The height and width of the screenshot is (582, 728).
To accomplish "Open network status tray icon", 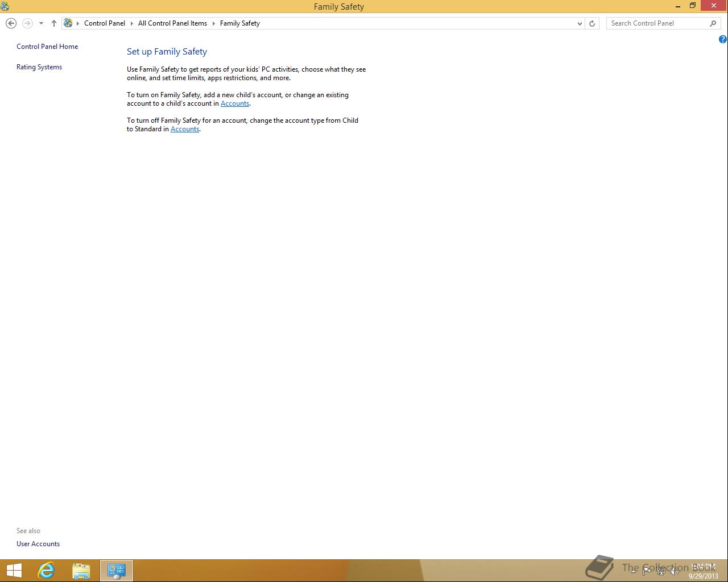I will 661,571.
